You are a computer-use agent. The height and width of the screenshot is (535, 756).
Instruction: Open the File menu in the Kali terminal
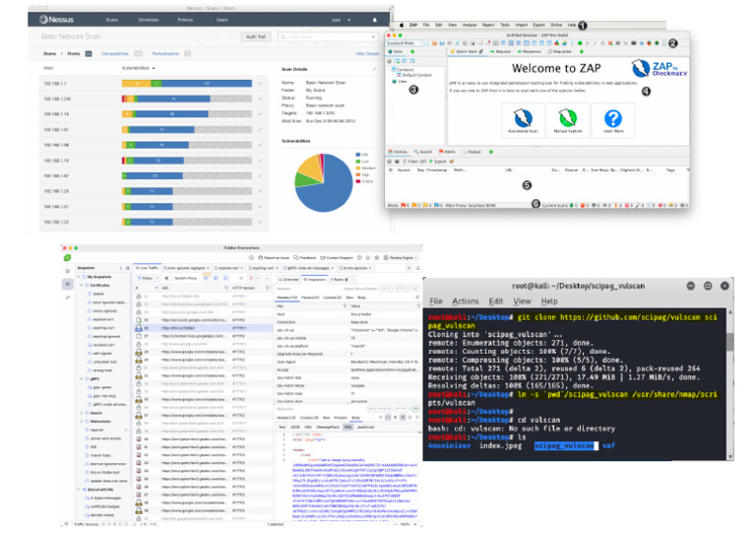click(436, 301)
